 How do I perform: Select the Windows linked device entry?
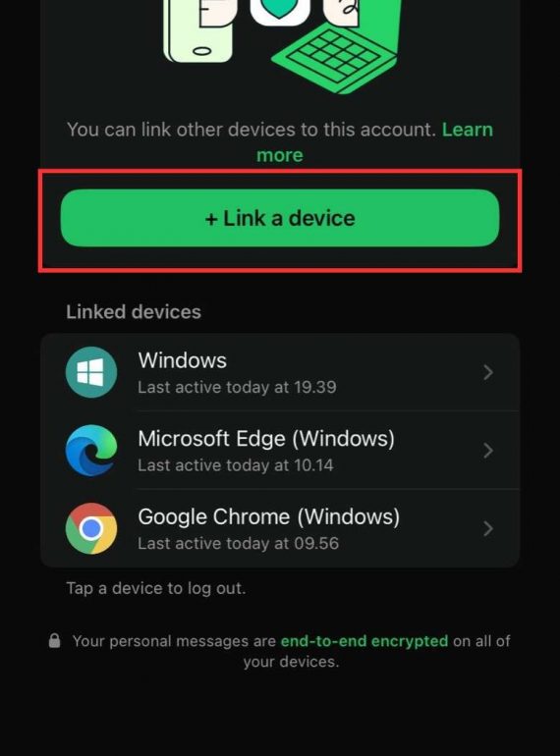point(280,372)
